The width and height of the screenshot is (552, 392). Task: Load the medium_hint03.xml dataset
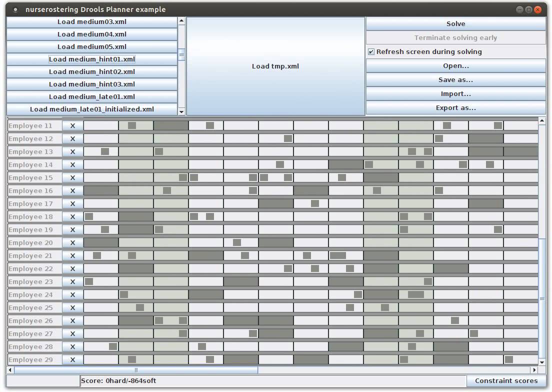(x=92, y=84)
